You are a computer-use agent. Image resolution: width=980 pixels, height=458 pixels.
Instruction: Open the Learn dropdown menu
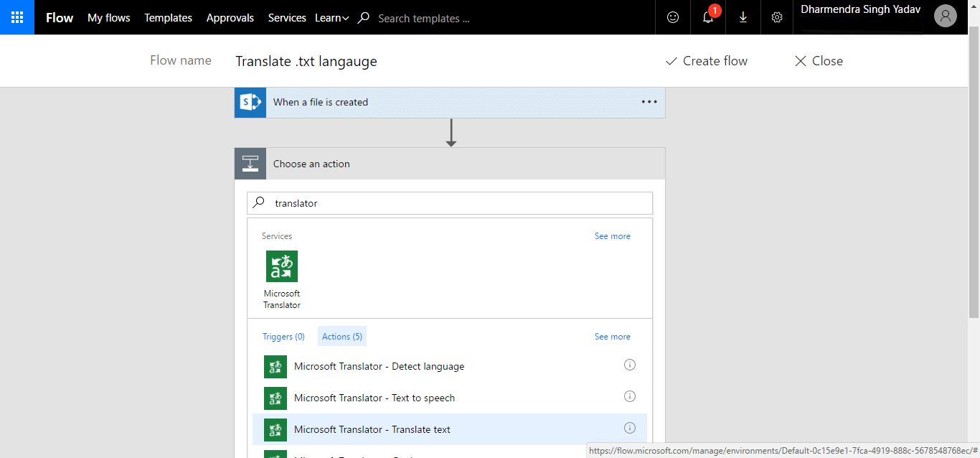click(x=332, y=18)
